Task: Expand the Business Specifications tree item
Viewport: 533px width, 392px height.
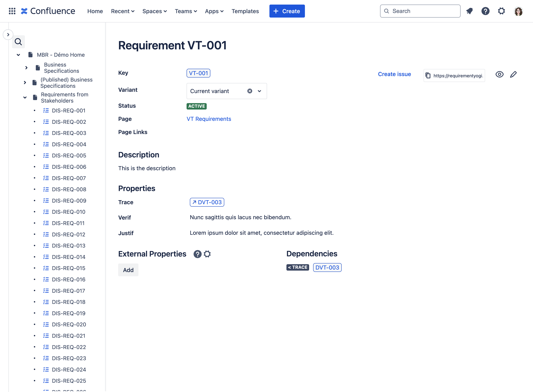Action: point(26,67)
